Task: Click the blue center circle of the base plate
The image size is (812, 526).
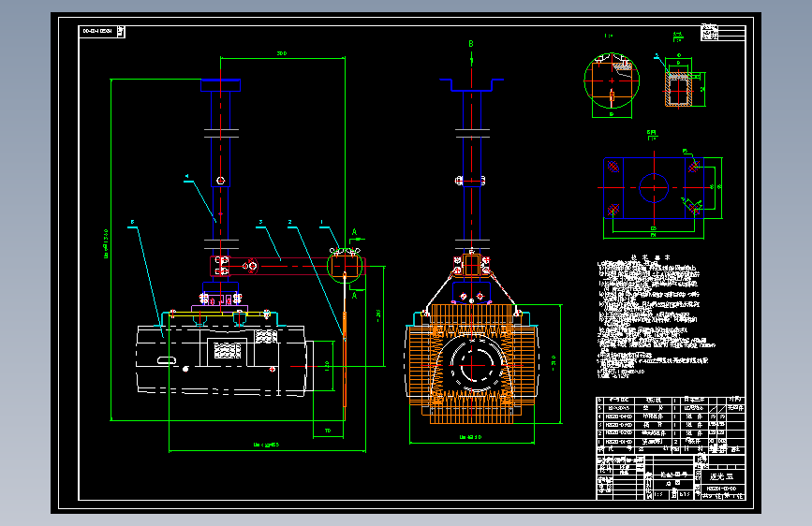Action: click(x=654, y=188)
